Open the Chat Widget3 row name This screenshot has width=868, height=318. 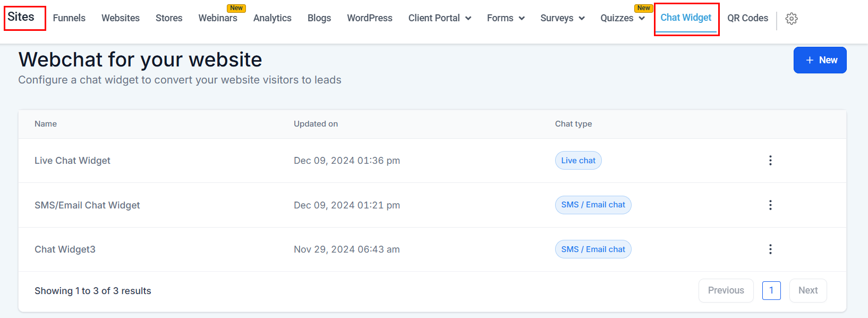[65, 249]
